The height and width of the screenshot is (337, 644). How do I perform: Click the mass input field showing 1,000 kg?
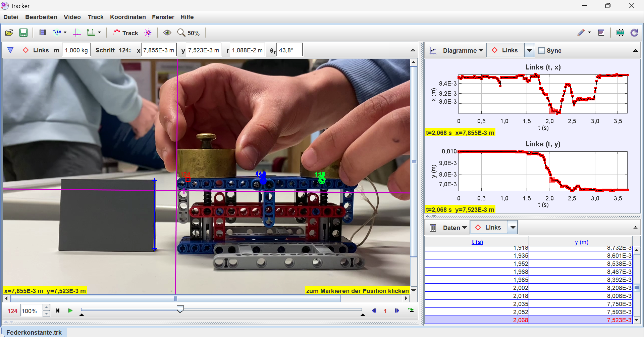(76, 50)
